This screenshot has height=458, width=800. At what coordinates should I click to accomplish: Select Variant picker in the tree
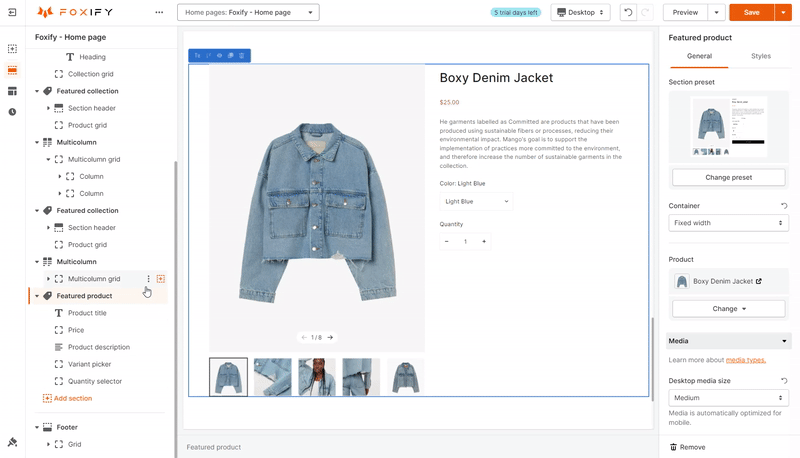[x=89, y=365]
